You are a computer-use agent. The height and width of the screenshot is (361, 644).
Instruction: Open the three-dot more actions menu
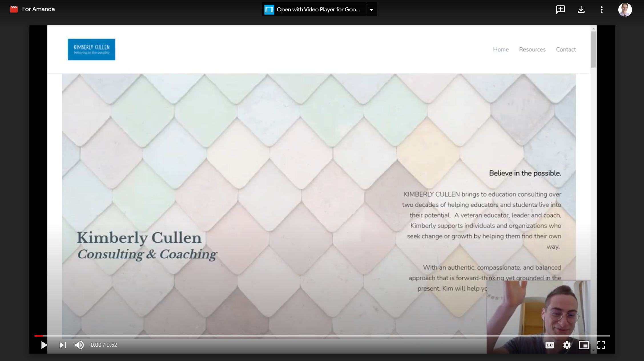point(601,9)
